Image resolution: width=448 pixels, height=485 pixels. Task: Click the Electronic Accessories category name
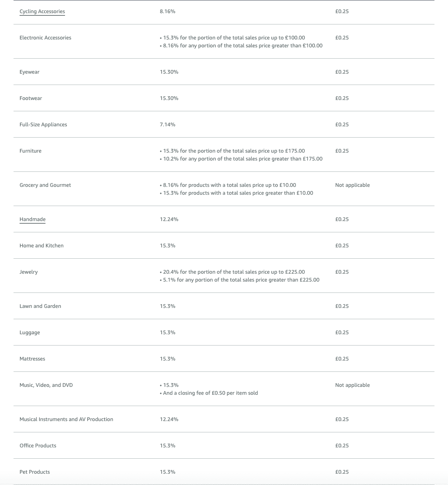(x=45, y=38)
